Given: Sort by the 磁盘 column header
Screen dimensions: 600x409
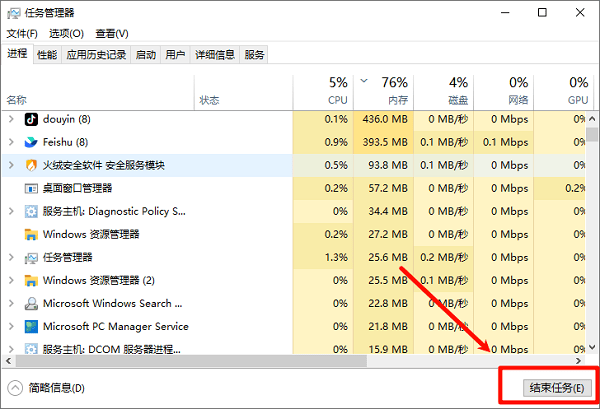Looking at the screenshot, I should click(443, 93).
